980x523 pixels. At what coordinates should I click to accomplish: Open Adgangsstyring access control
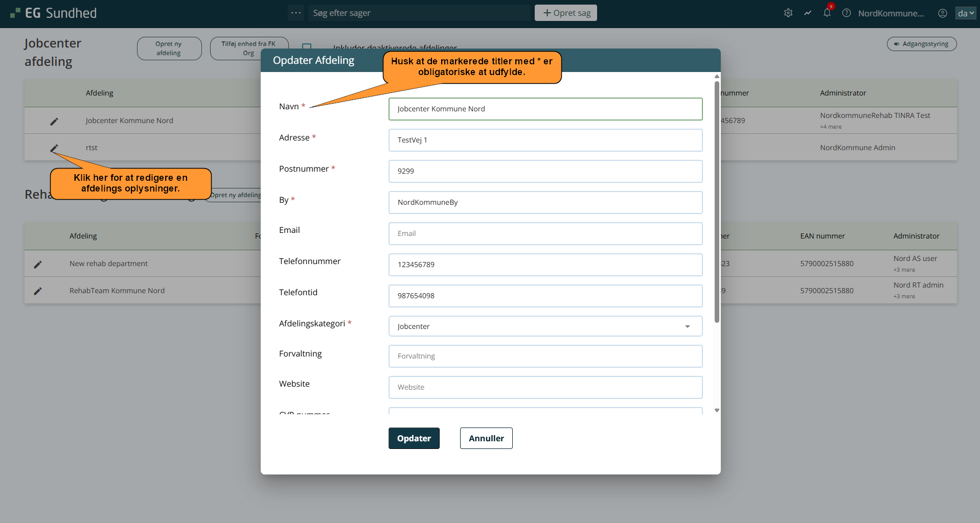921,44
